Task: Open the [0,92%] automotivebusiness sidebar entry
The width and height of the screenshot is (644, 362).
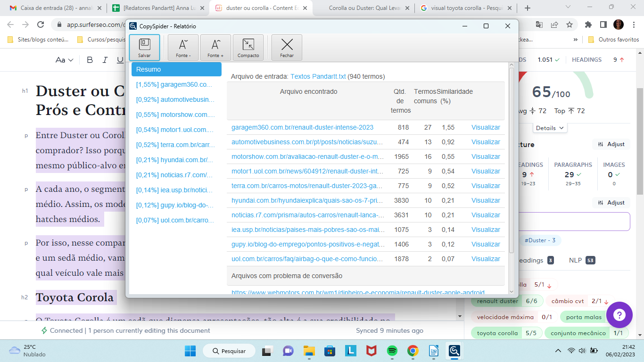Action: coord(175,99)
